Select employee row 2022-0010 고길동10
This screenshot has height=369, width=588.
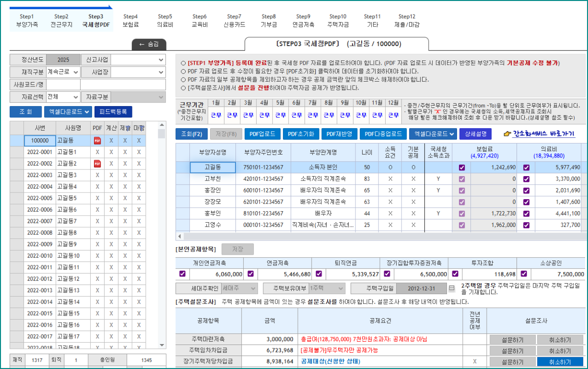pyautogui.click(x=84, y=256)
